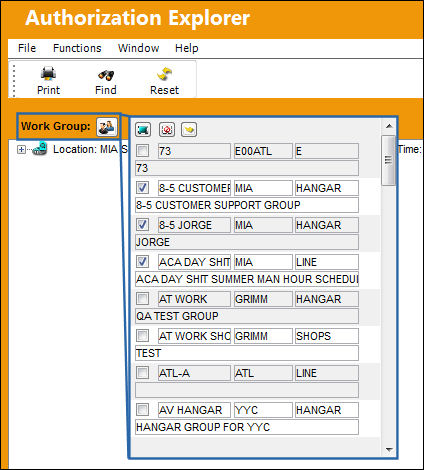Image resolution: width=424 pixels, height=470 pixels.
Task: Click the 8-5 CUSTOMER SUPPORT GROUP description field
Action: pos(247,205)
